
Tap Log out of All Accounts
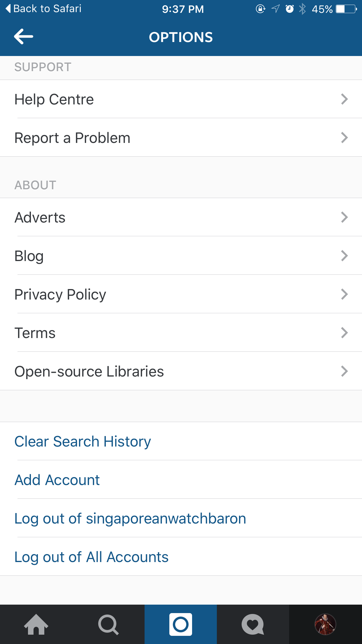pyautogui.click(x=92, y=557)
